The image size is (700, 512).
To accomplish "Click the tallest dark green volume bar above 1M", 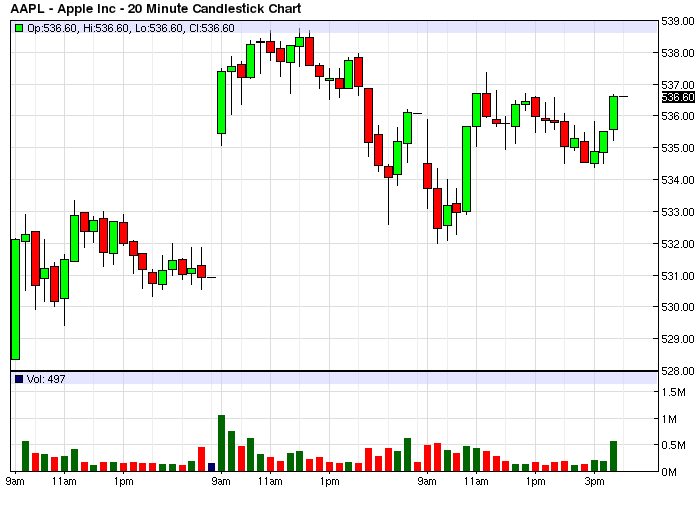I will [x=221, y=443].
